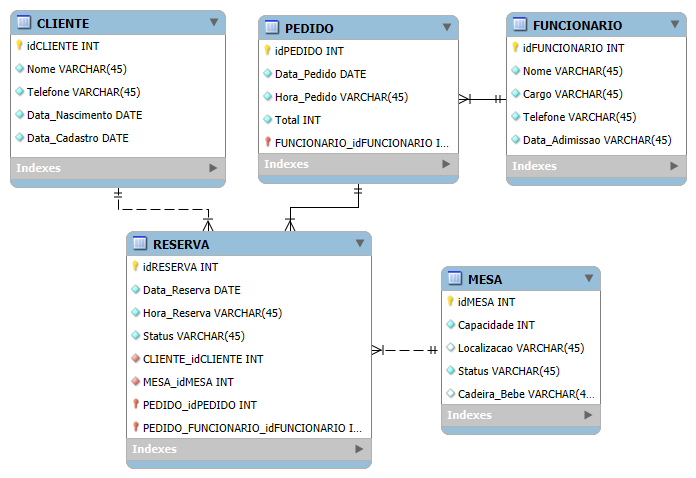The height and width of the screenshot is (478, 696).
Task: Collapse the CLIENTE table with header arrow
Action: (x=214, y=22)
